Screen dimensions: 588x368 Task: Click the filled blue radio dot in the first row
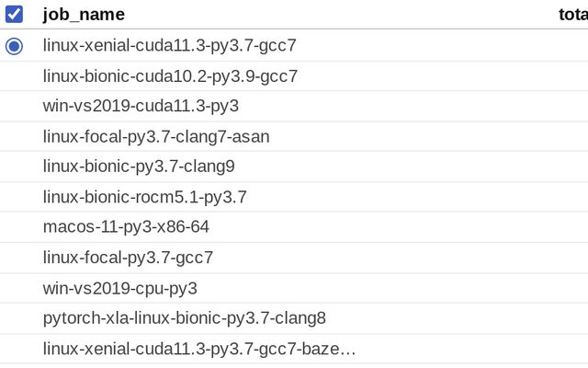(x=14, y=45)
